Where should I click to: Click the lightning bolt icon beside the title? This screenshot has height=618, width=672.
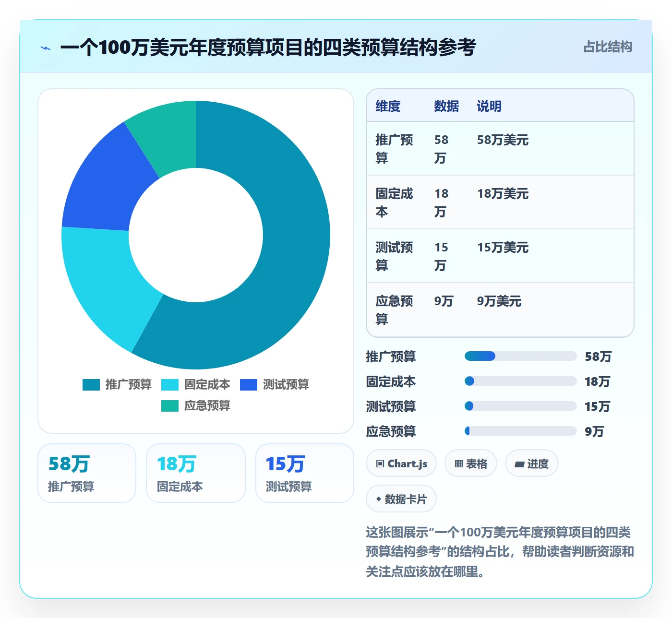click(46, 48)
